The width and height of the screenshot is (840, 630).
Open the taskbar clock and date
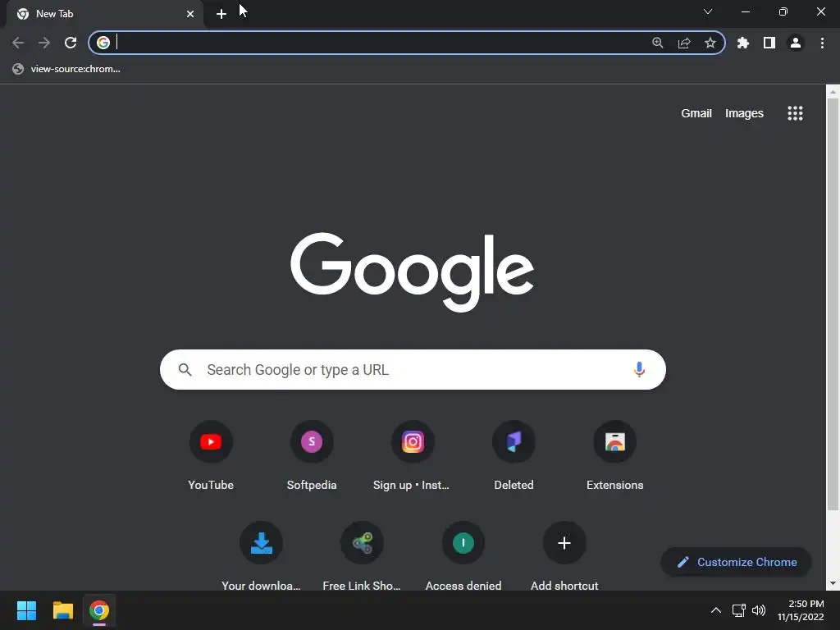pos(801,610)
